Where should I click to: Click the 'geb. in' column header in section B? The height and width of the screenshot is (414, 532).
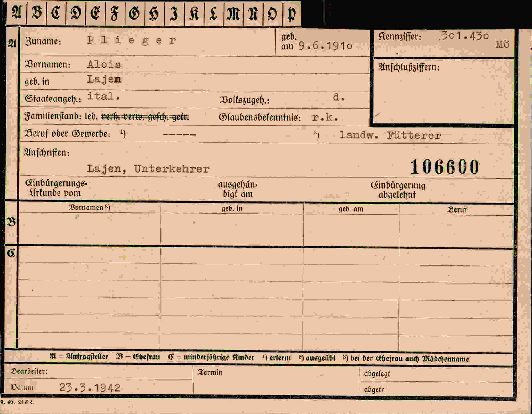click(x=232, y=209)
